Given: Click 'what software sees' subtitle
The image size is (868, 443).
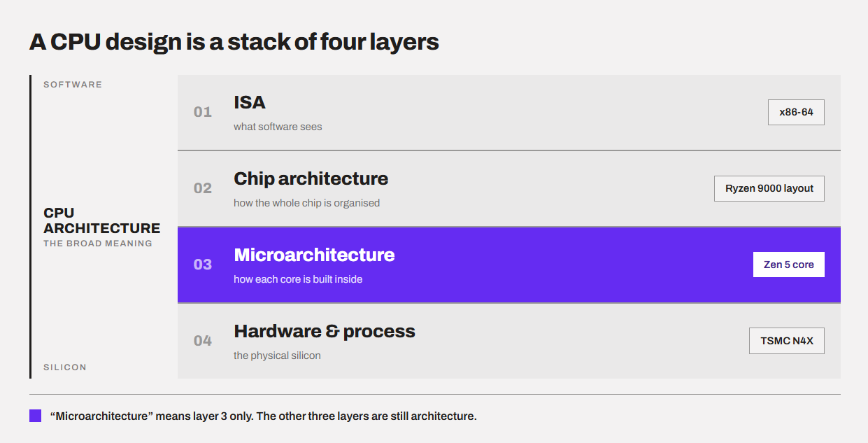Looking at the screenshot, I should tap(278, 127).
